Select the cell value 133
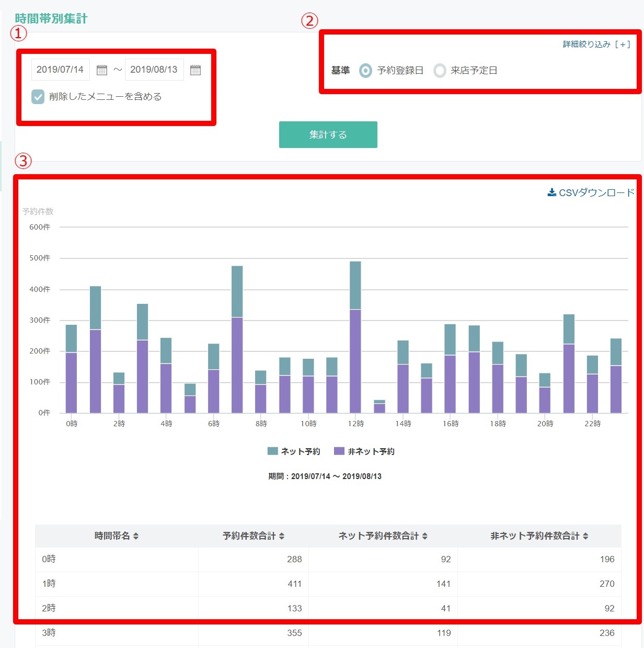 [x=294, y=608]
